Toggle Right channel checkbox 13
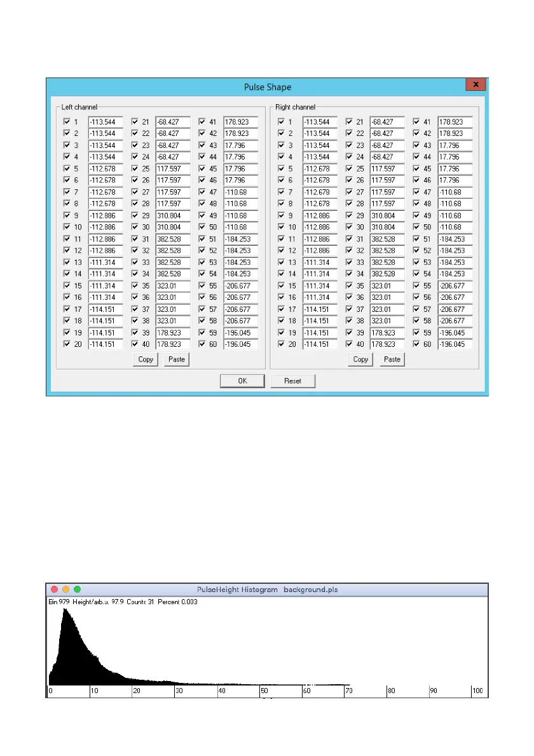The image size is (534, 756). coord(281,262)
